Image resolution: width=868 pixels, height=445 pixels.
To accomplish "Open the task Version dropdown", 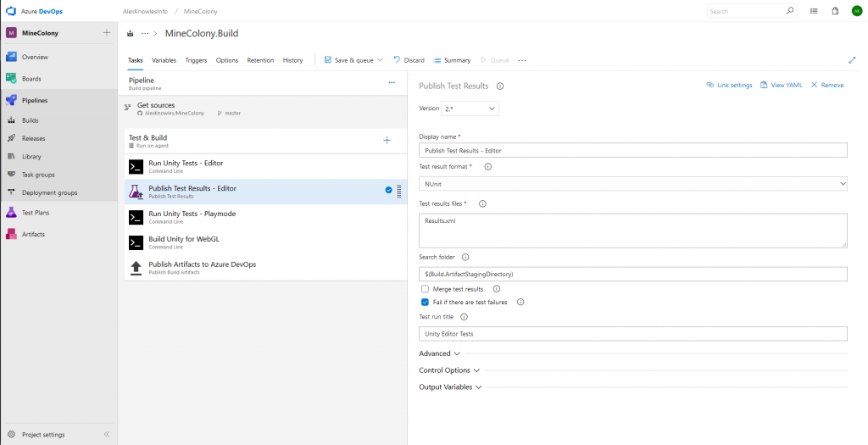I will click(x=470, y=108).
